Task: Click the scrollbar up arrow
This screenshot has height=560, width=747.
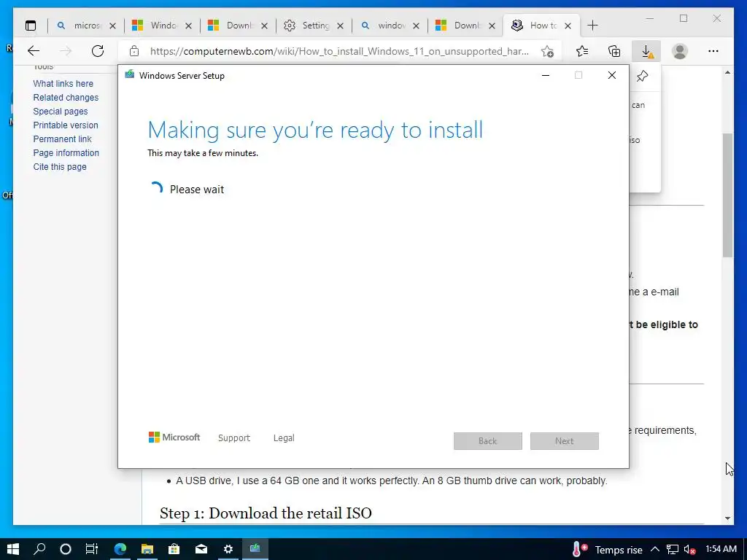Action: point(727,72)
